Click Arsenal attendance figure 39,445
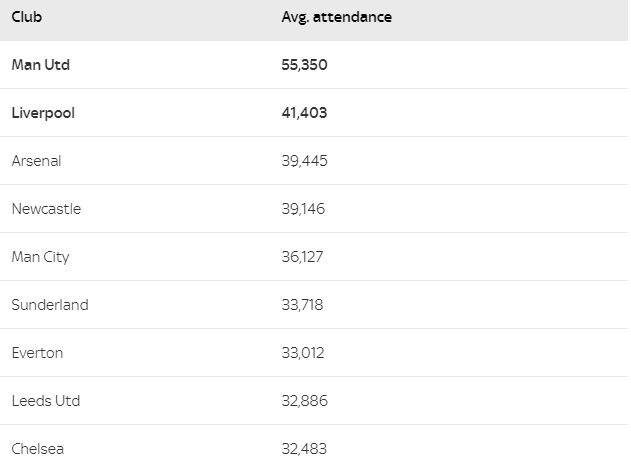Image resolution: width=631 pixels, height=471 pixels. tap(304, 161)
